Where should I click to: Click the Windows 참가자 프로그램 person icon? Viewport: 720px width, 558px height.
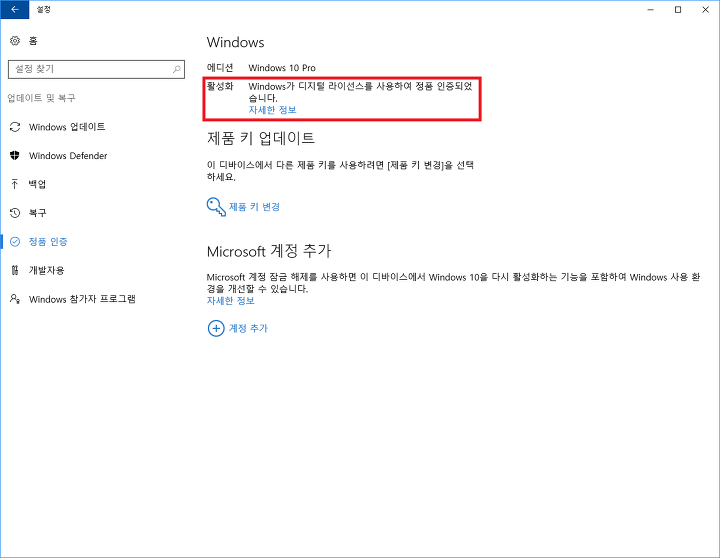[x=15, y=299]
